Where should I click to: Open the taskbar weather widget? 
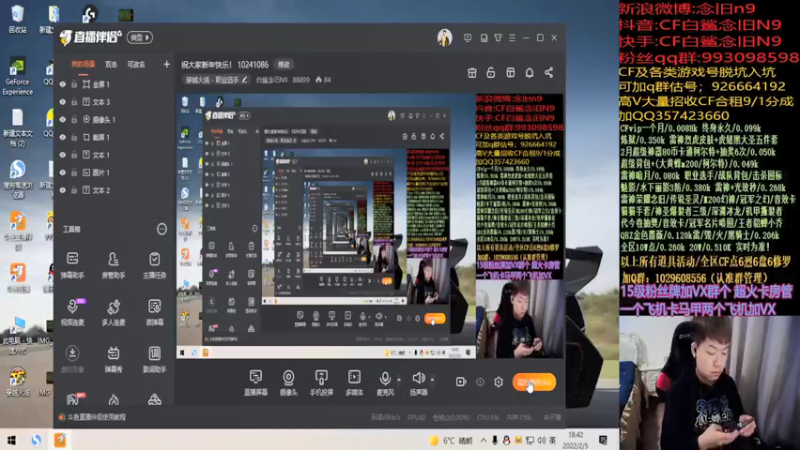(x=451, y=441)
